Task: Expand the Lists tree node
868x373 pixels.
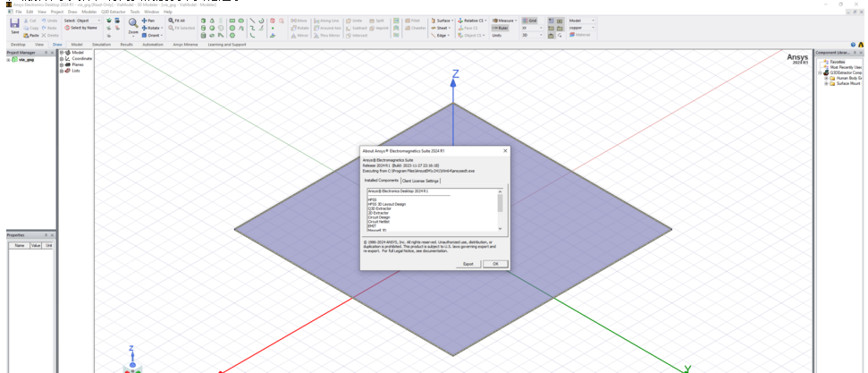Action: tap(62, 71)
